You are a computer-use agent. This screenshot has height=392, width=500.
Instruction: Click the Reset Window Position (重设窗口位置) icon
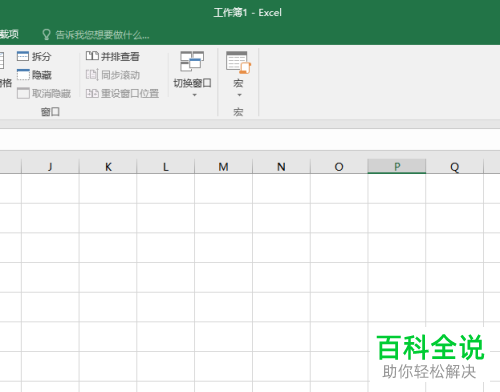pyautogui.click(x=92, y=93)
